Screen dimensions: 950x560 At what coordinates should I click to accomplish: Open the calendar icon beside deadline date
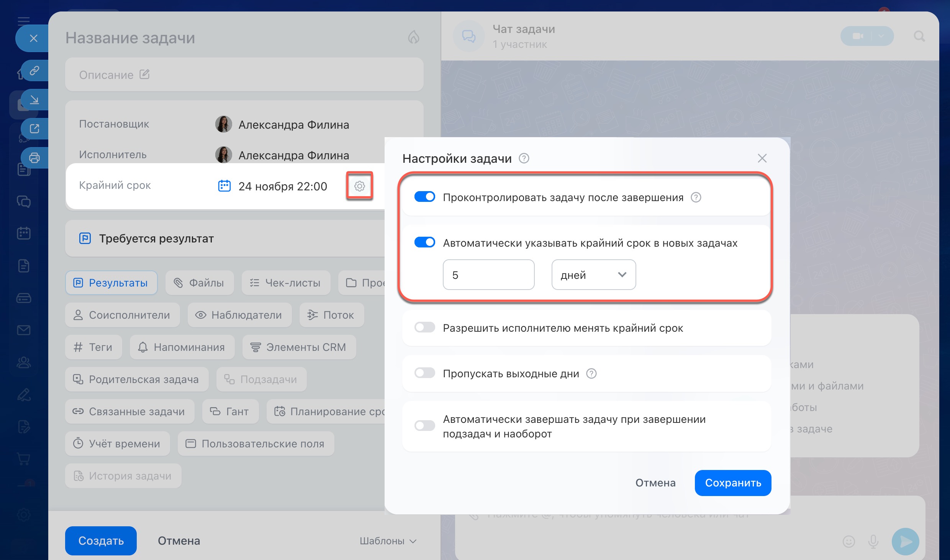(x=224, y=186)
